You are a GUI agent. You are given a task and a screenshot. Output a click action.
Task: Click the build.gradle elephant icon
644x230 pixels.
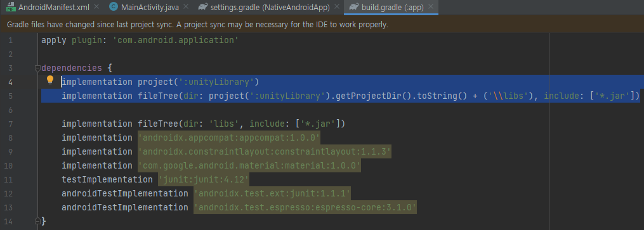353,7
